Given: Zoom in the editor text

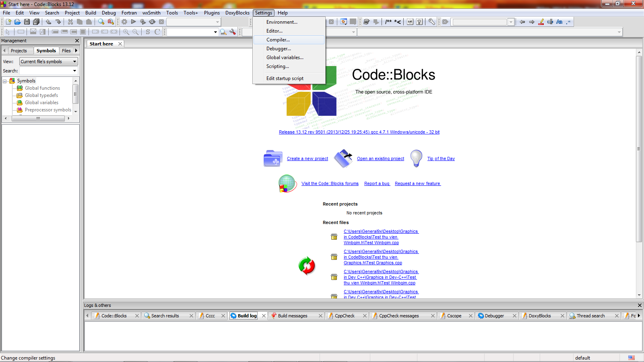Looking at the screenshot, I should (x=126, y=32).
